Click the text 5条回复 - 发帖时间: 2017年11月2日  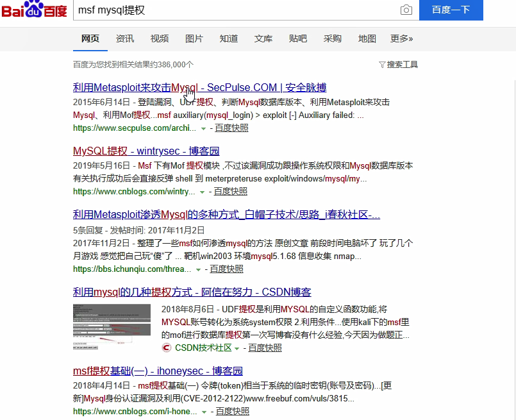138,230
